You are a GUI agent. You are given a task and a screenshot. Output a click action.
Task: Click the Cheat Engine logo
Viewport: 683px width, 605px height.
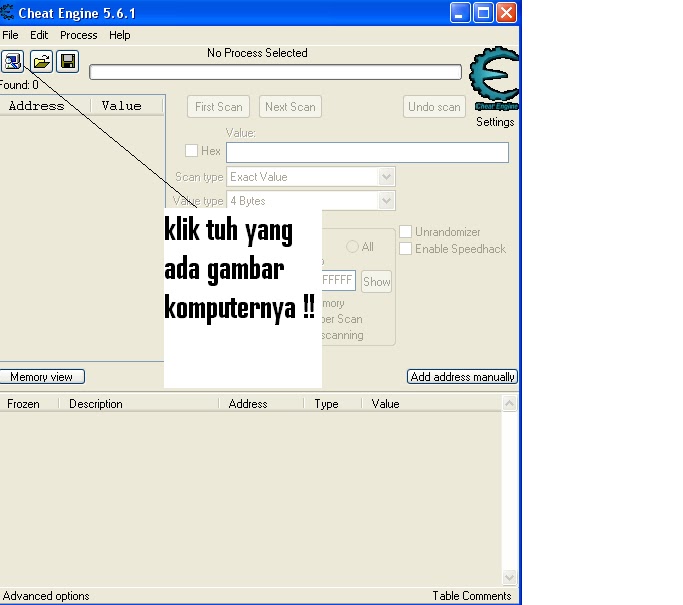click(494, 78)
